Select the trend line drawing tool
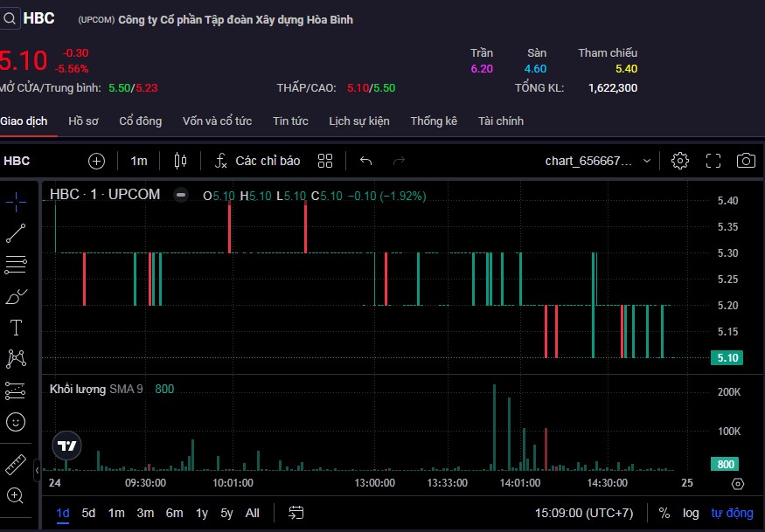 tap(16, 232)
